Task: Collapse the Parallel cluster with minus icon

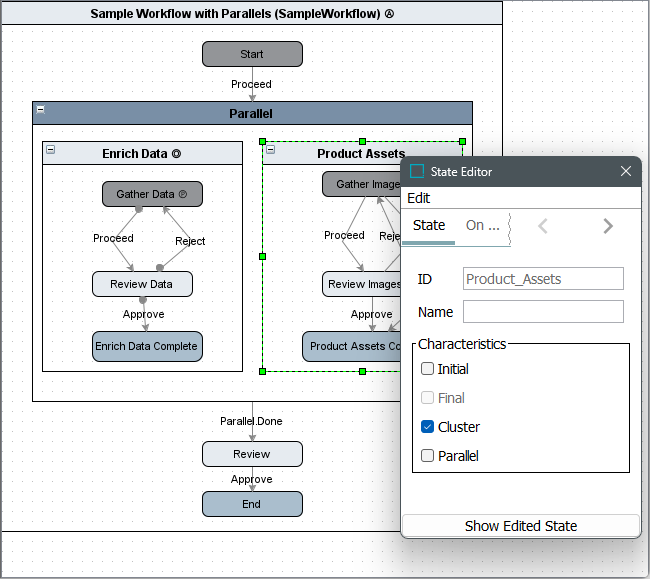Action: point(40,109)
